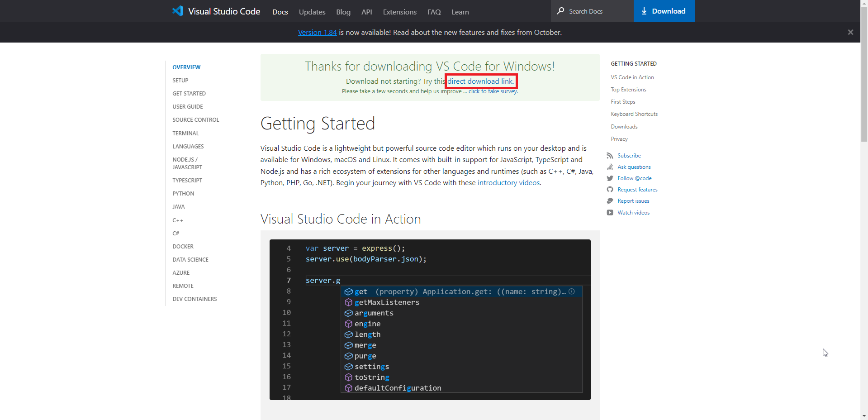Click the info icon beside get suggestion

pyautogui.click(x=572, y=291)
